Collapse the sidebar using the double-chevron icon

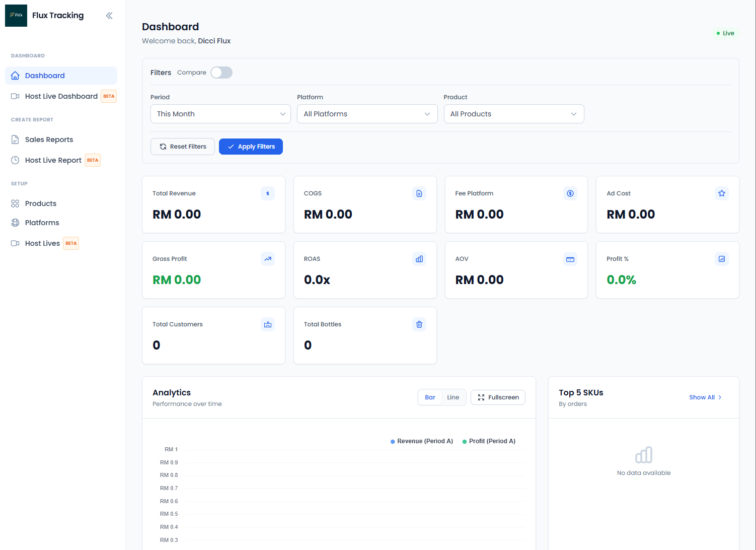(109, 16)
